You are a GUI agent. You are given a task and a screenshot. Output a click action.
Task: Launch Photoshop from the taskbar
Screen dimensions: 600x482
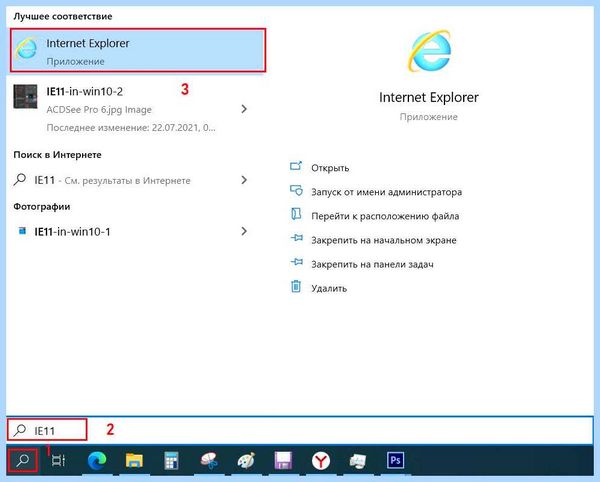point(395,460)
